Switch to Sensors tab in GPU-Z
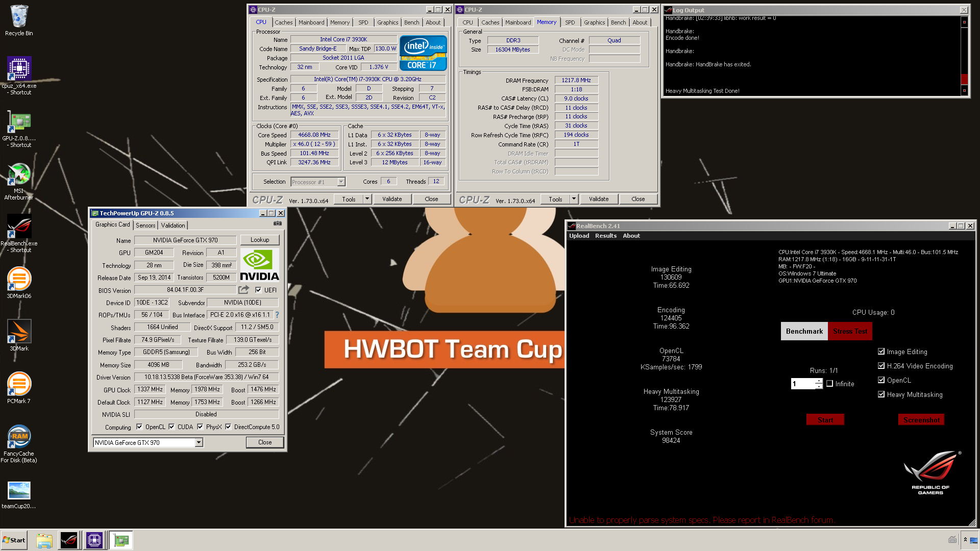This screenshot has height=551, width=980. (145, 226)
